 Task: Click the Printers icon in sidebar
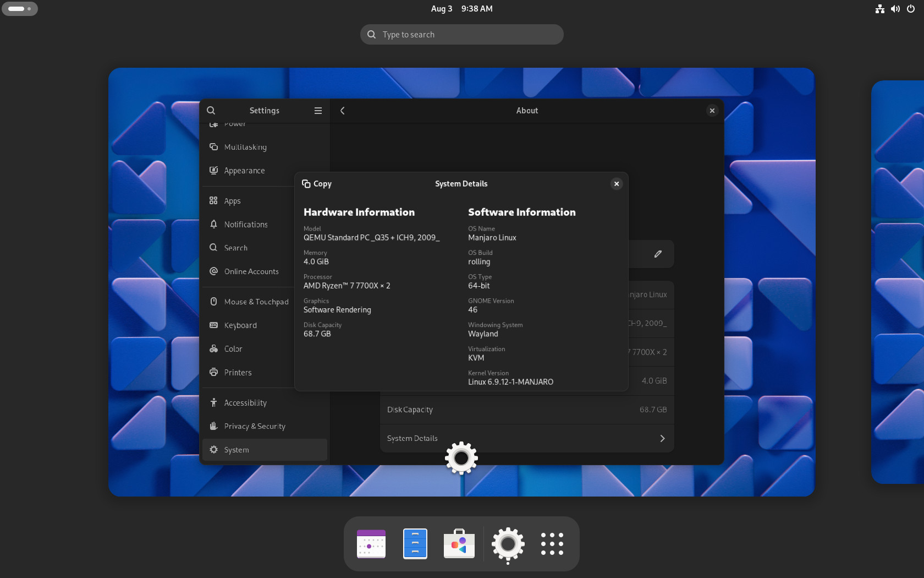point(213,373)
